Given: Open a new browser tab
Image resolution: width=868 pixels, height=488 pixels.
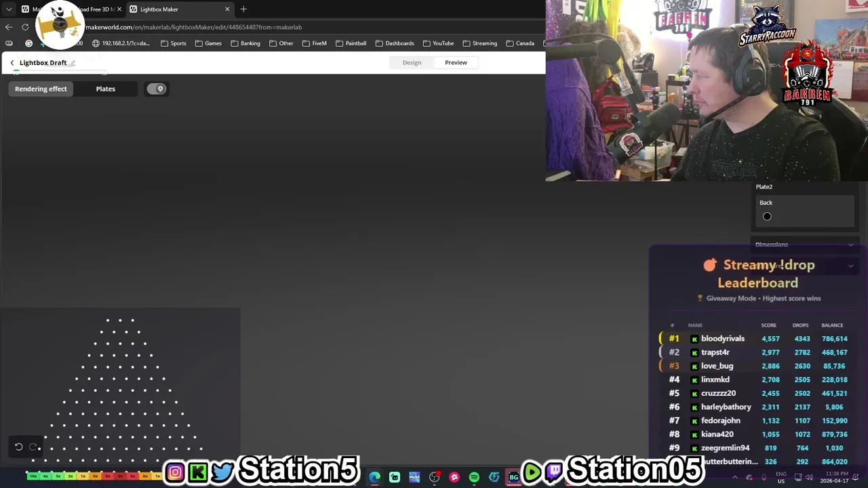Looking at the screenshot, I should [x=243, y=9].
